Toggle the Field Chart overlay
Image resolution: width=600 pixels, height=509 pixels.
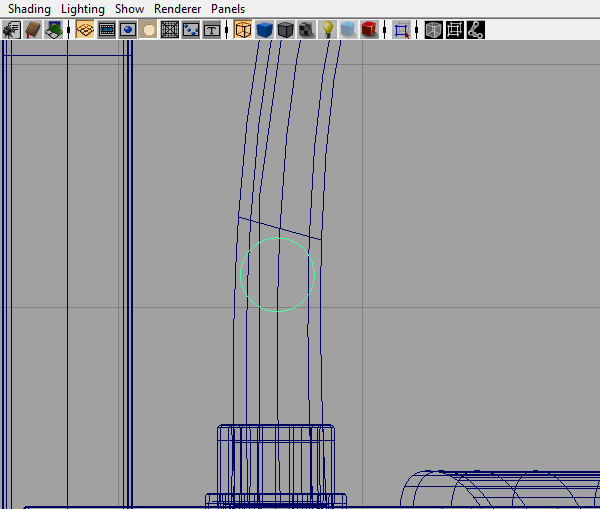[x=170, y=30]
